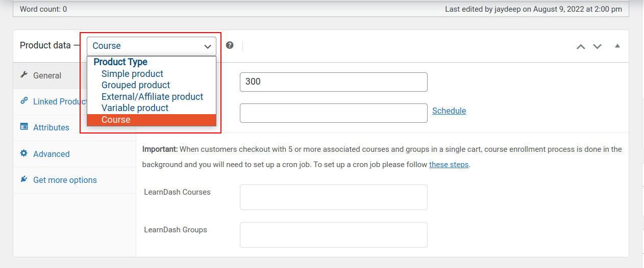
Task: Click the plug icon for Get more options
Action: (x=23, y=179)
